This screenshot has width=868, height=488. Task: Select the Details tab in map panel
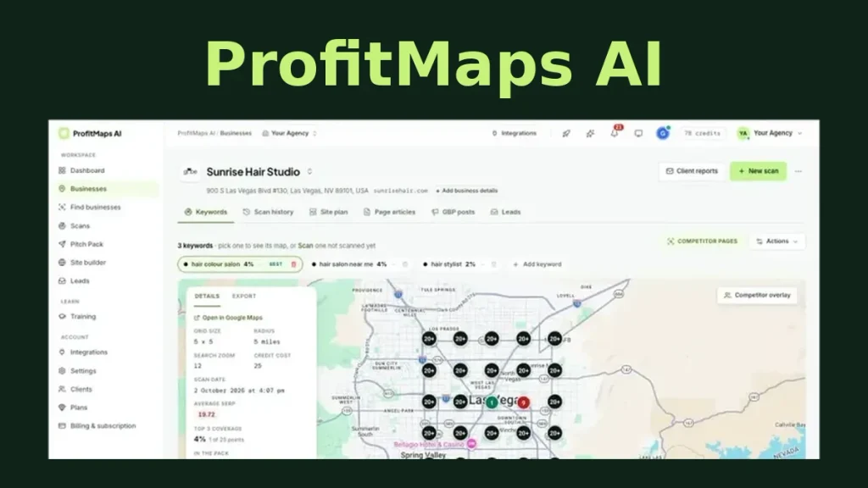point(207,297)
